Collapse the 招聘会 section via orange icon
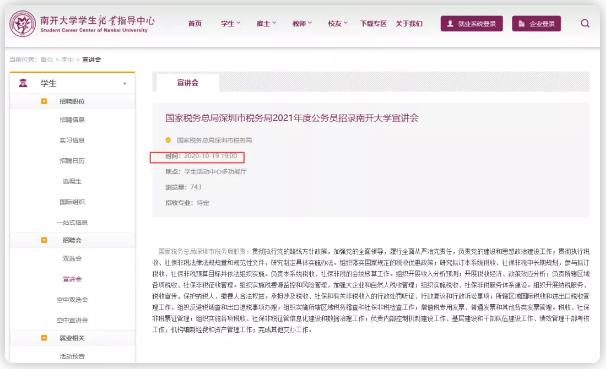 tap(44, 240)
